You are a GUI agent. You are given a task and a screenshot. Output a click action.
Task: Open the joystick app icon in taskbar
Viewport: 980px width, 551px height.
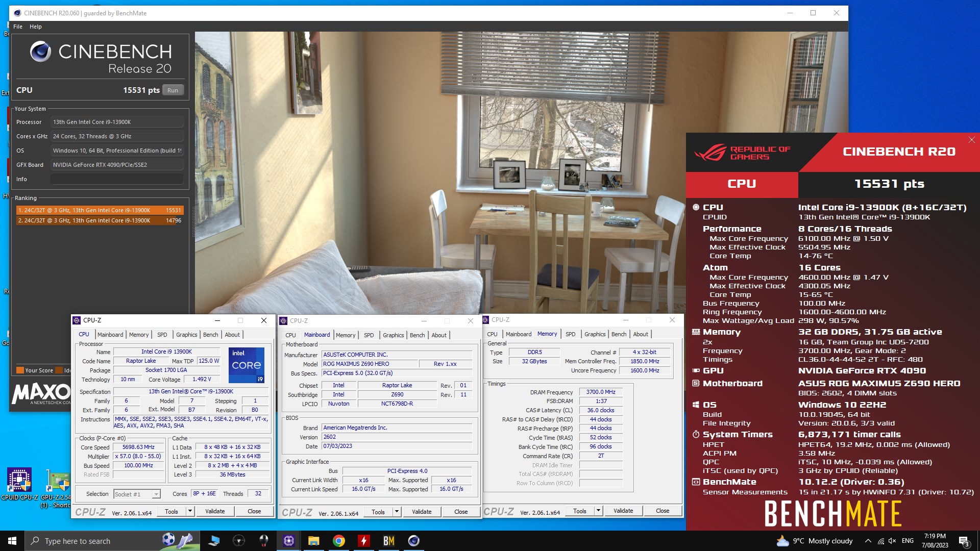264,541
